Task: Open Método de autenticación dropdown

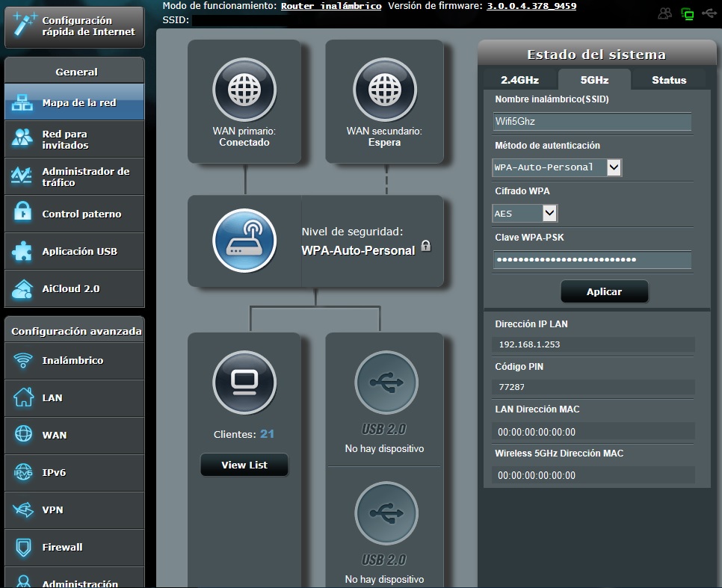Action: [557, 167]
